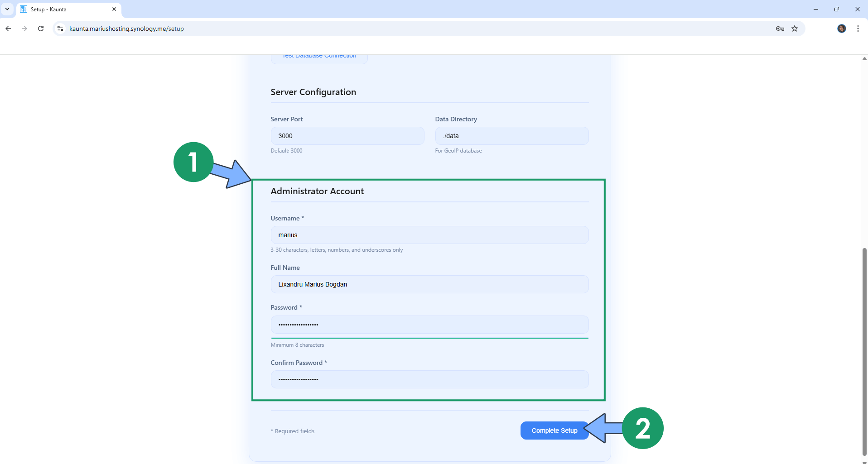Click the password manager key icon
The height and width of the screenshot is (464, 868).
[780, 29]
